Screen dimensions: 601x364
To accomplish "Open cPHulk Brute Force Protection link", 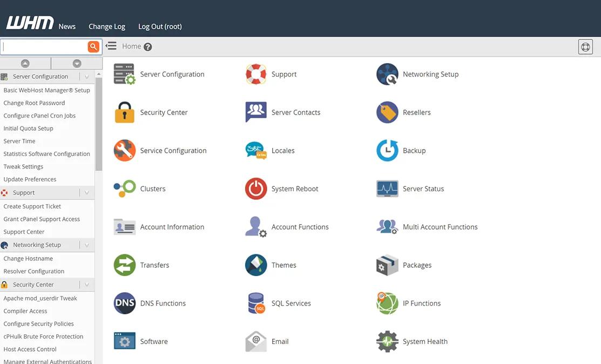I will click(x=43, y=336).
